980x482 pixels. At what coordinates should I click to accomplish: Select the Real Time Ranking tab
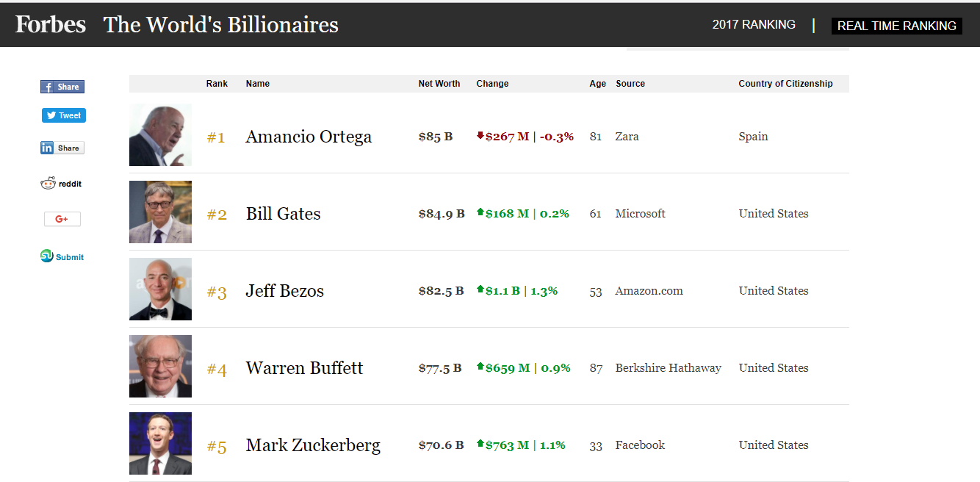coord(896,26)
